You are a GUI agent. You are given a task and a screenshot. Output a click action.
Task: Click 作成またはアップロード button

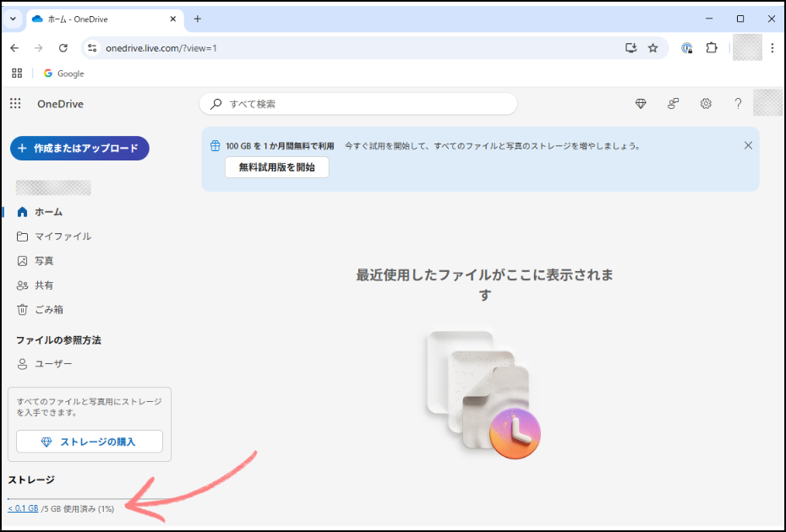[79, 149]
